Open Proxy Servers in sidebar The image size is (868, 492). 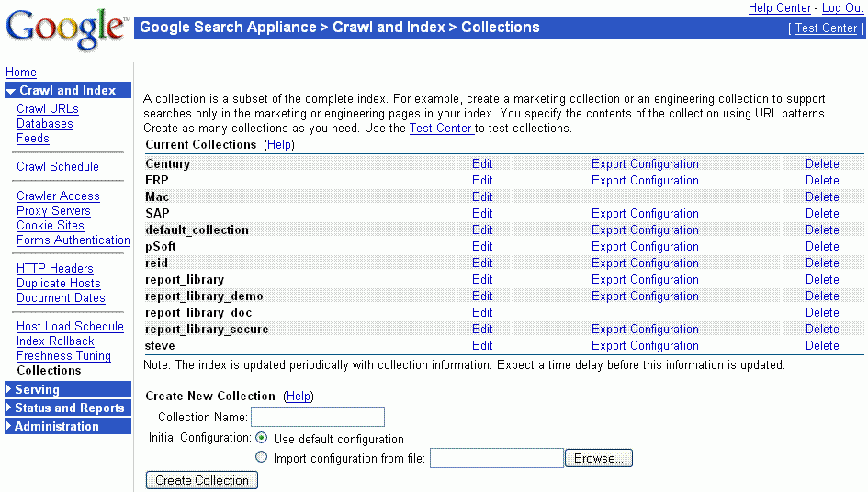pos(53,211)
